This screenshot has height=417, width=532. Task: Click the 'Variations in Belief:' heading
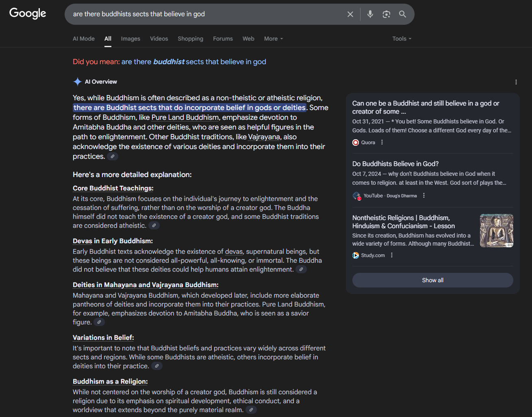click(103, 337)
